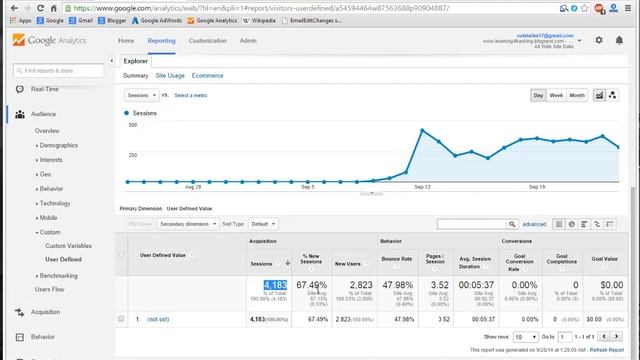
Task: Open the Secondary dimension dropdown
Action: (188, 224)
